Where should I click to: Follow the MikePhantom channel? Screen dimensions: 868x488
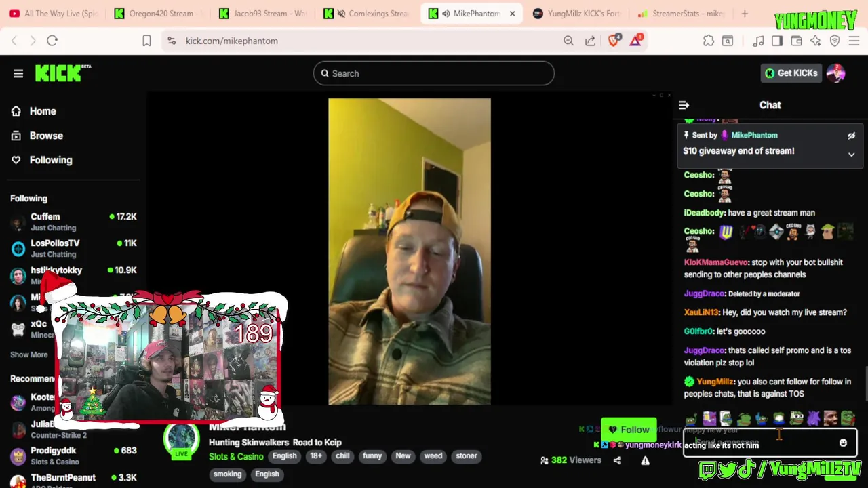click(x=629, y=430)
